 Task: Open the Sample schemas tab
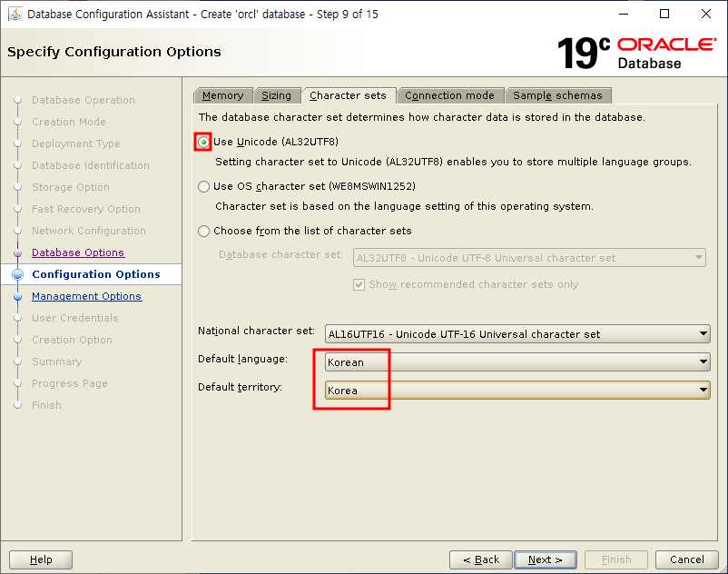pos(557,95)
